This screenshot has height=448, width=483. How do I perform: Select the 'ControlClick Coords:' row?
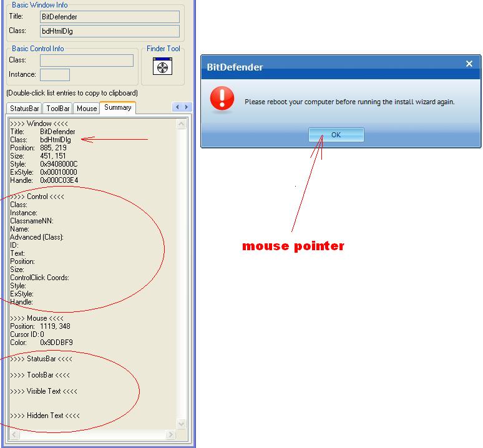[x=39, y=278]
